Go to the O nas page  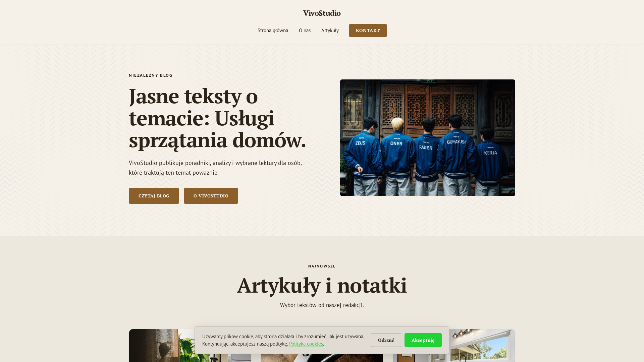click(x=305, y=31)
